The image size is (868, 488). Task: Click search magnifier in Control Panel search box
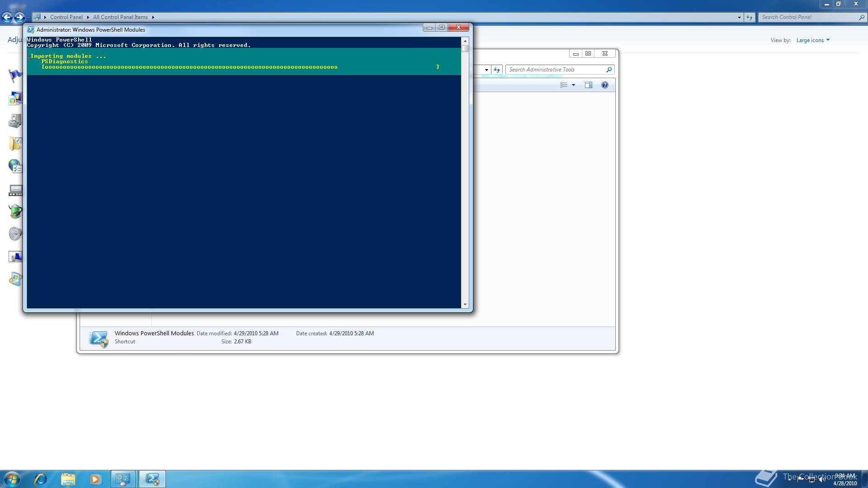(x=861, y=17)
